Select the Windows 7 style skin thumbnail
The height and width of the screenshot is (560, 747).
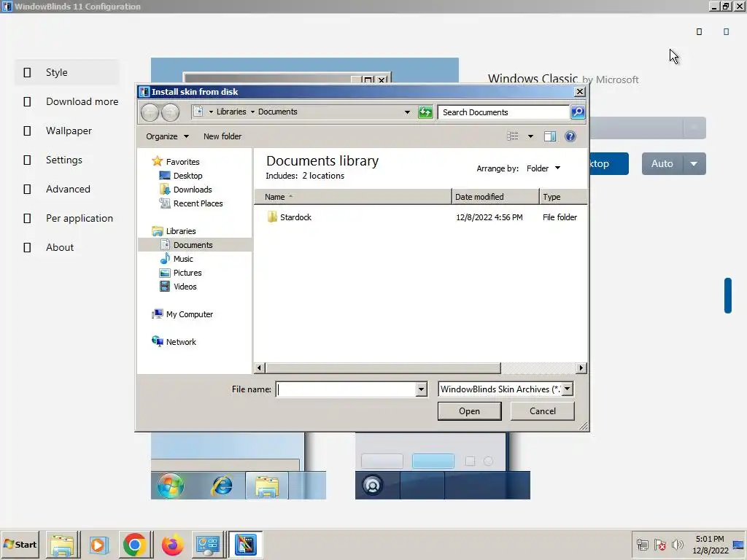pyautogui.click(x=239, y=466)
